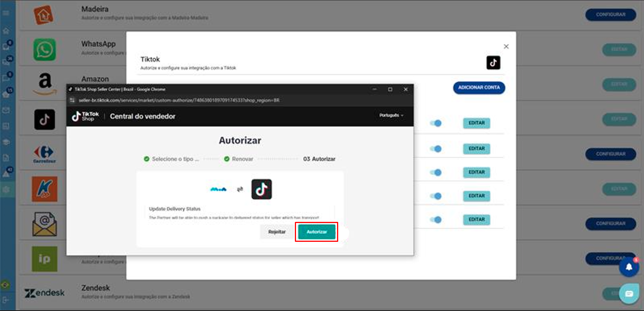Open the envelope mail icon in sidebar
This screenshot has width=644, height=311.
coord(6,110)
